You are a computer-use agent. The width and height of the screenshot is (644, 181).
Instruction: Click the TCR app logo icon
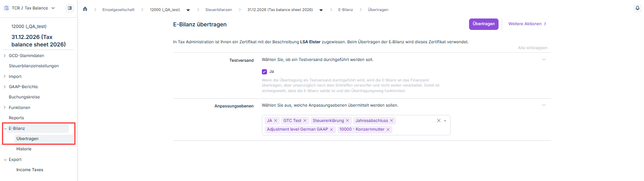[x=6, y=8]
